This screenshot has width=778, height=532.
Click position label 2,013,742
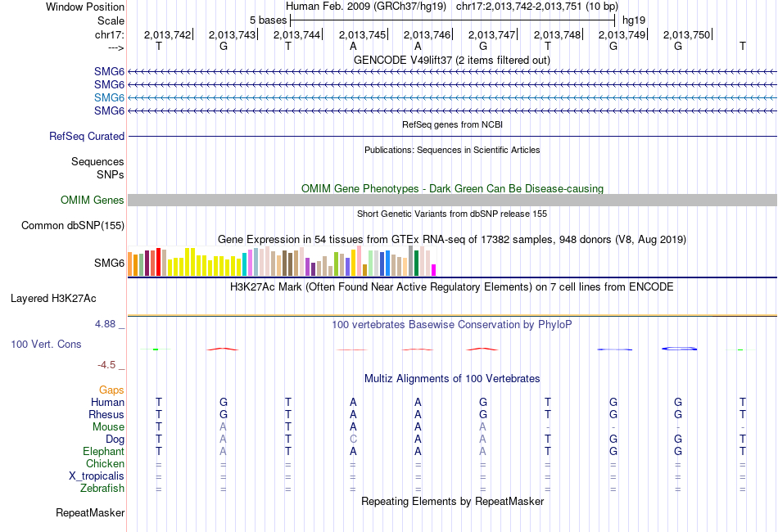(167, 34)
